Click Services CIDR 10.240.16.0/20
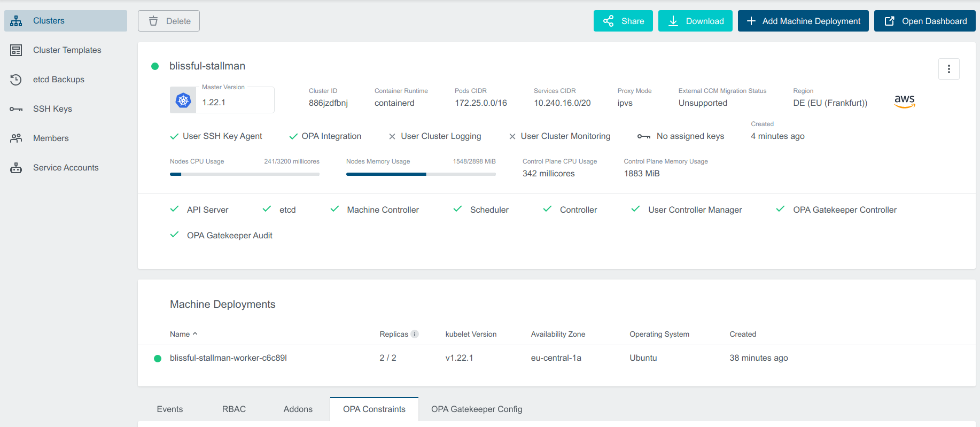980x427 pixels. coord(562,103)
